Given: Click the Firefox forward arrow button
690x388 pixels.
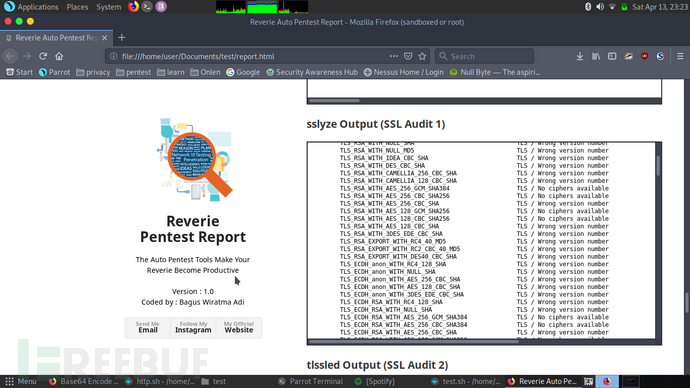Looking at the screenshot, I should pos(27,56).
